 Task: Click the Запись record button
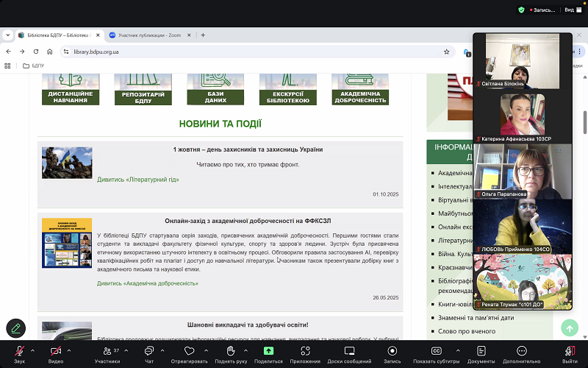point(392,351)
